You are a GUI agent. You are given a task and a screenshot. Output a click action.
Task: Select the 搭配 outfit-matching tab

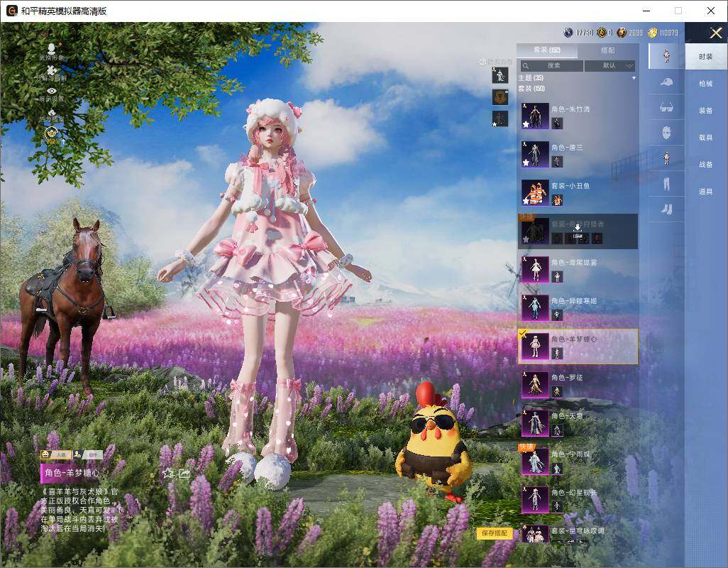click(x=608, y=50)
